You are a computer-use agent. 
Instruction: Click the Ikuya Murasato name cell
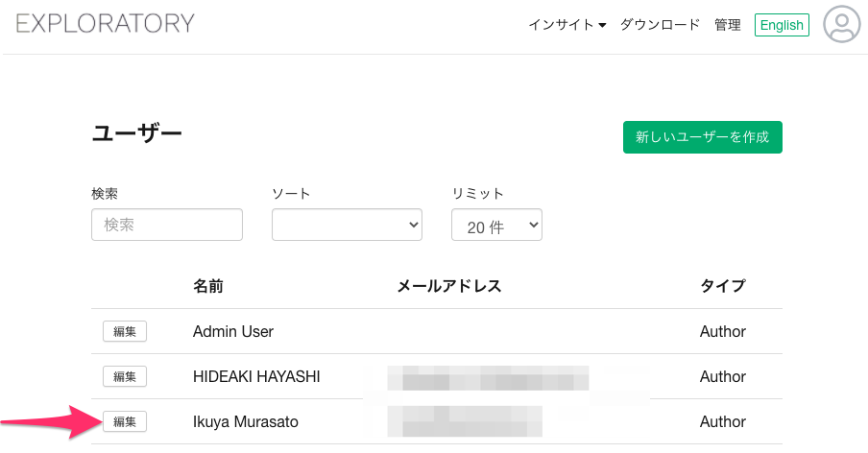(x=245, y=422)
